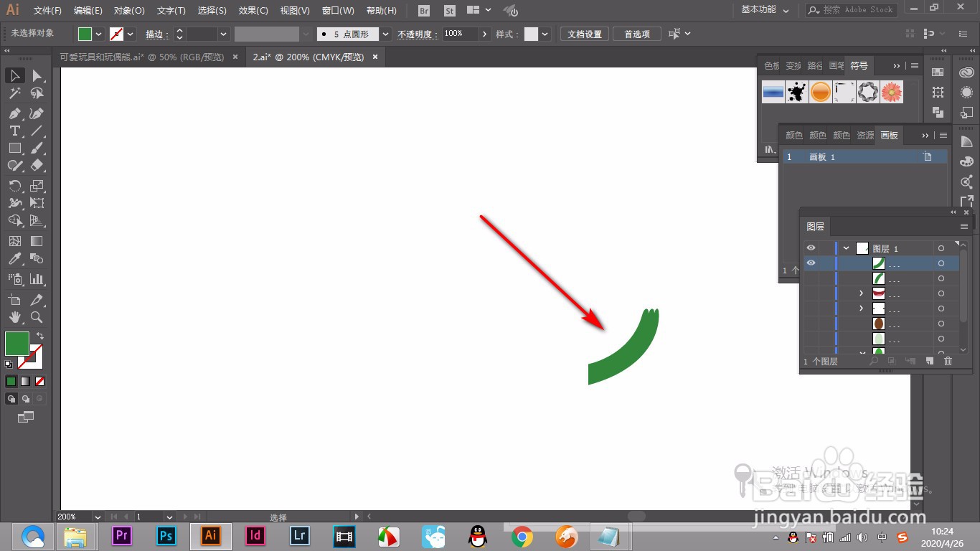Screen dimensions: 980x551
Task: Open the 效果(C) menu
Action: 253,11
